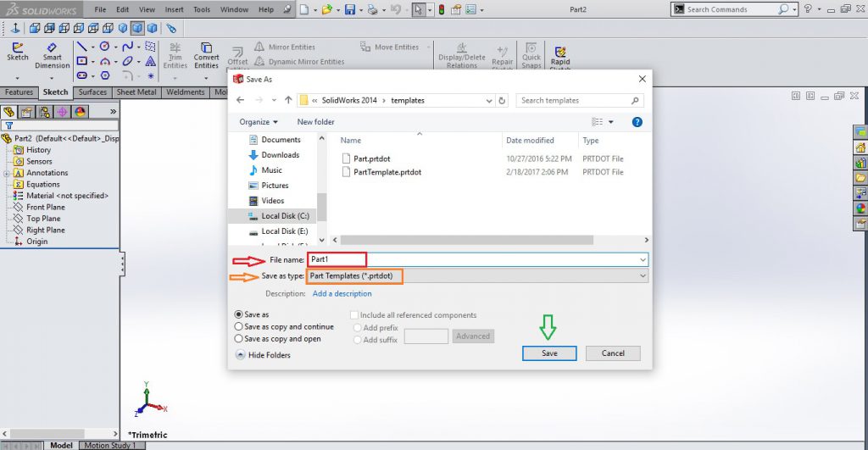Select the Part.prtdot file

[x=371, y=158]
